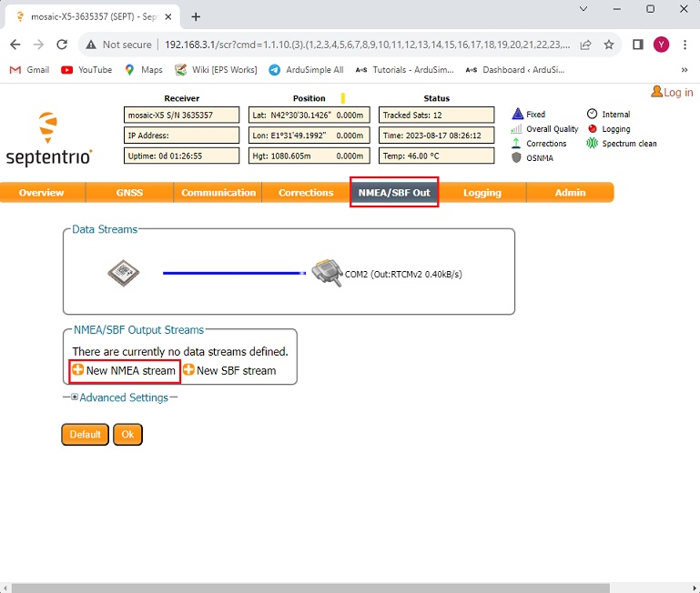Click the Log in user icon
This screenshot has height=593, width=700.
click(656, 92)
